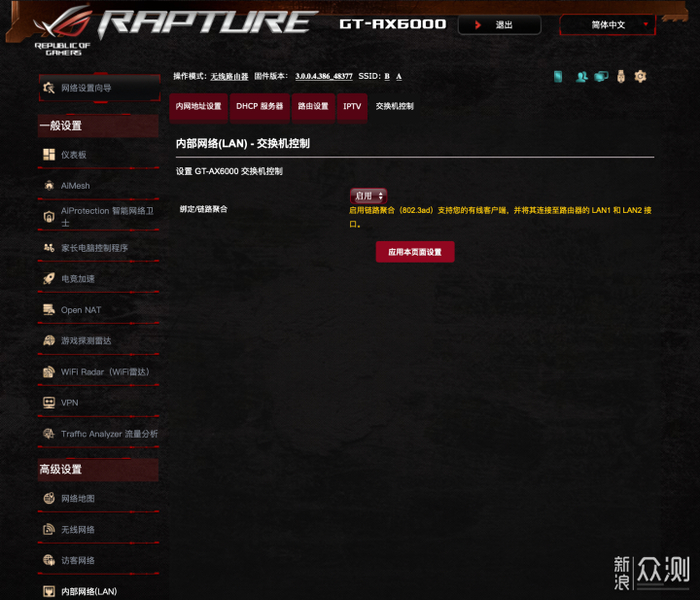Viewport: 700px width, 600px height.
Task: Click the 退出 logout button
Action: click(500, 25)
